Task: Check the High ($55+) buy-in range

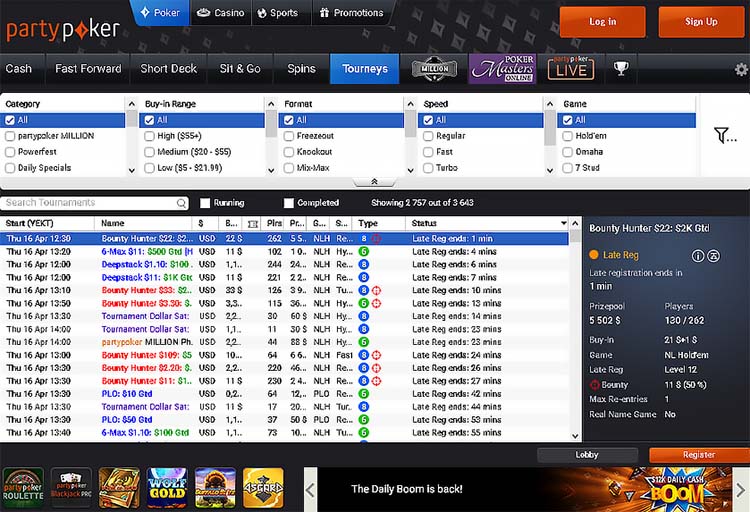Action: click(149, 136)
